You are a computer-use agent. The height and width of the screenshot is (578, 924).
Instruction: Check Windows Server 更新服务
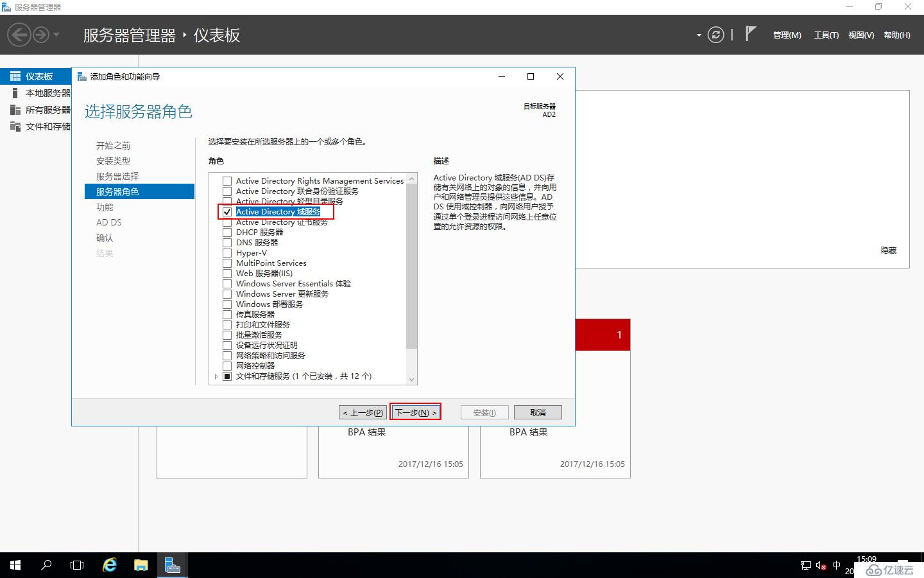(227, 294)
